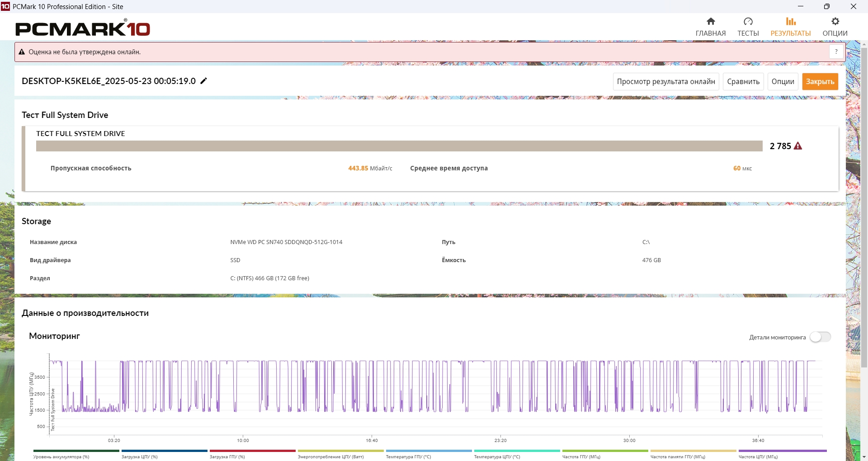Click the Оценка не была утверждена онлайн message
This screenshot has height=461, width=868.
85,52
